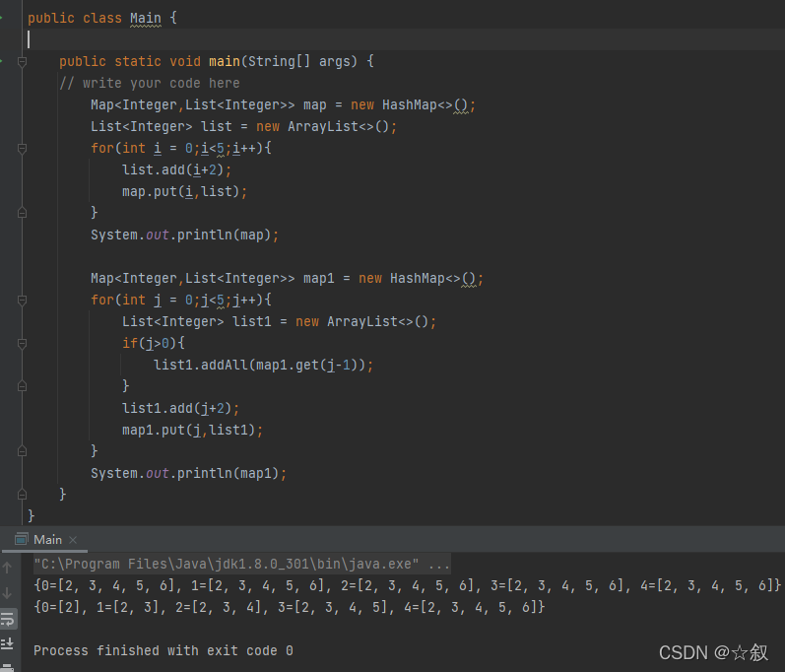Click 'main(String[] args)' method signature

pos(284,62)
